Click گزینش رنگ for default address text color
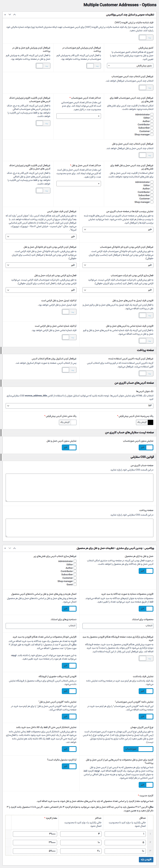This screenshot has height=868, width=159. point(65,422)
